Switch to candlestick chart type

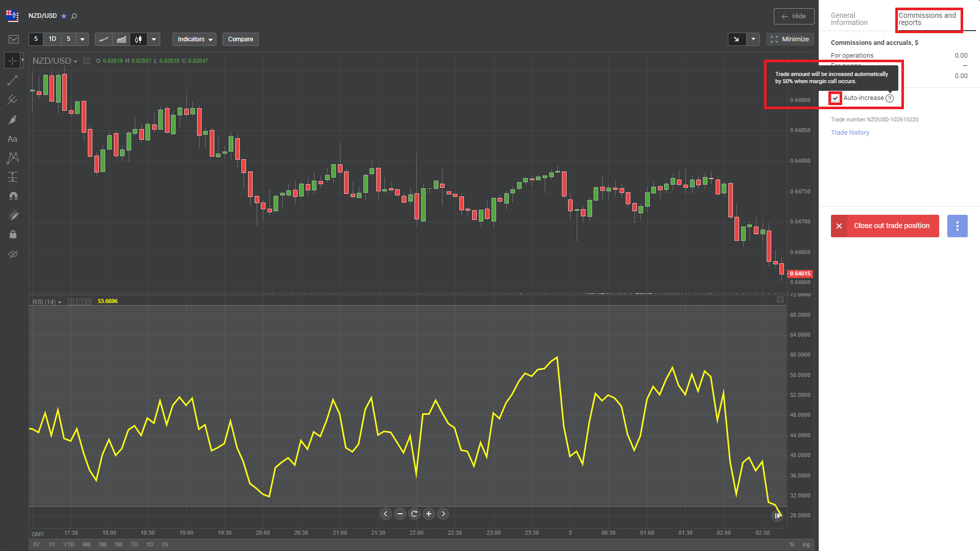tap(138, 39)
